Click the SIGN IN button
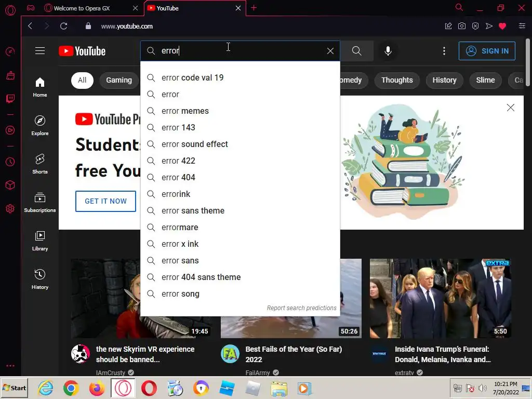Screen dimensions: 532x399 [487, 51]
